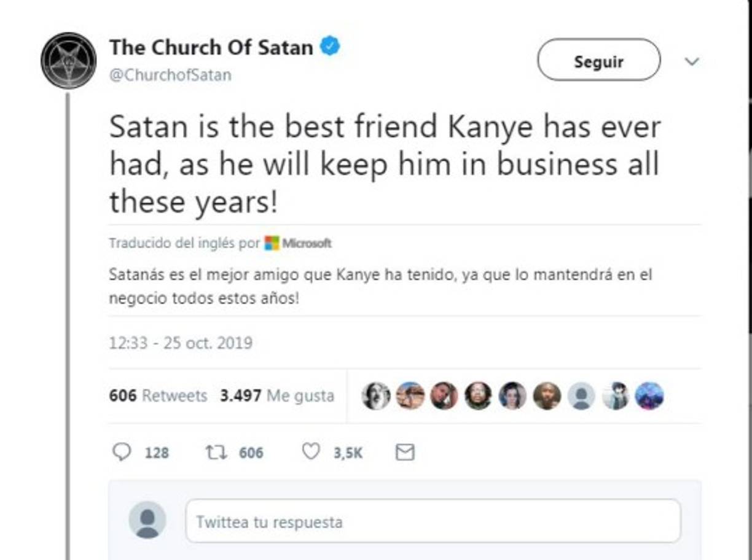Toggle following state with the Seguir button

[x=598, y=60]
